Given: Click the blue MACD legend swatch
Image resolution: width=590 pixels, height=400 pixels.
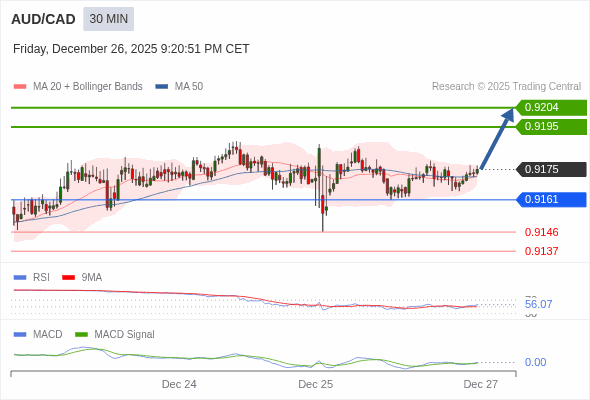Looking at the screenshot, I should click(20, 335).
